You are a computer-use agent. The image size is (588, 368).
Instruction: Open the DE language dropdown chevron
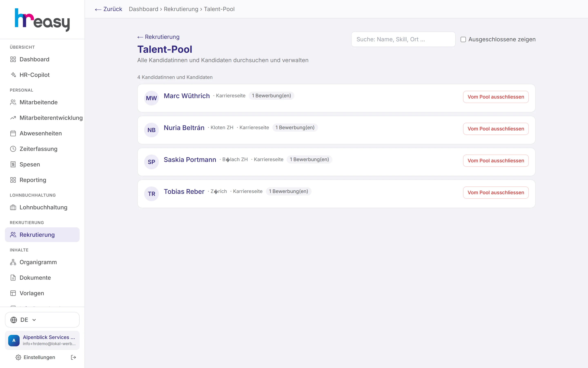coord(34,320)
